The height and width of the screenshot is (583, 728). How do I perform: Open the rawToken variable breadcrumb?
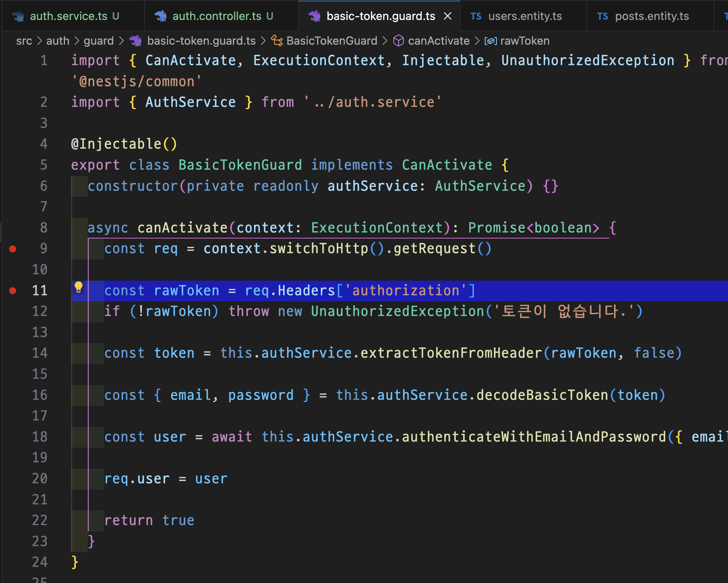click(x=525, y=41)
